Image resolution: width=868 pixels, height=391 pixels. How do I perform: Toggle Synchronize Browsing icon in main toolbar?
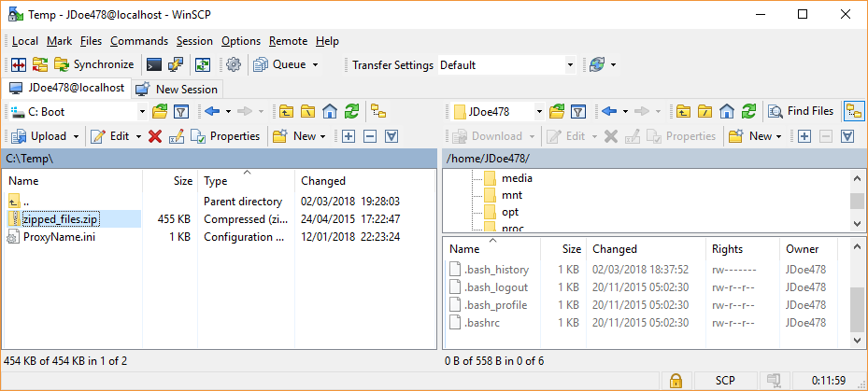click(203, 64)
